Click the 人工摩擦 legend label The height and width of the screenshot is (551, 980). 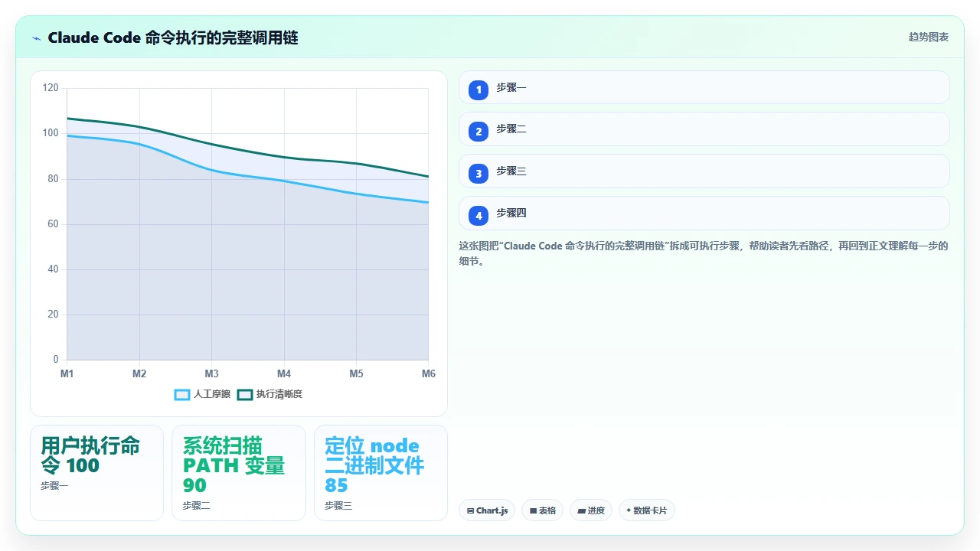point(212,394)
